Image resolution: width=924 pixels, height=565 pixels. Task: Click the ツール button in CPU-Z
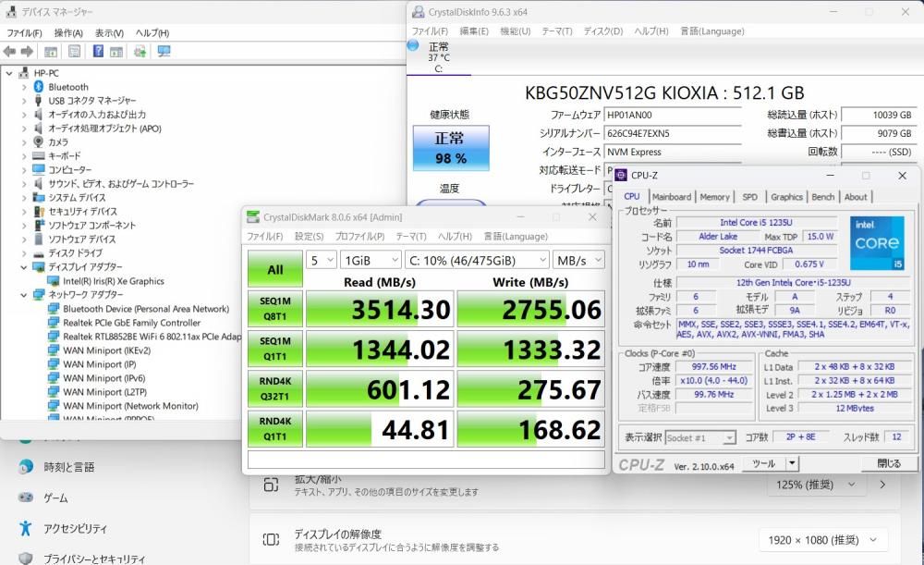(764, 463)
